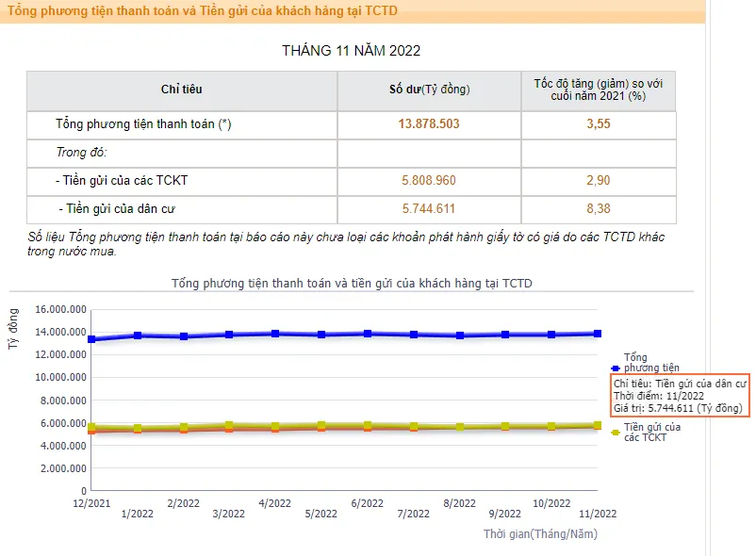Viewport: 756px width, 556px height.
Task: Toggle the Tổng phương tiện legend label
Action: pyautogui.click(x=650, y=362)
